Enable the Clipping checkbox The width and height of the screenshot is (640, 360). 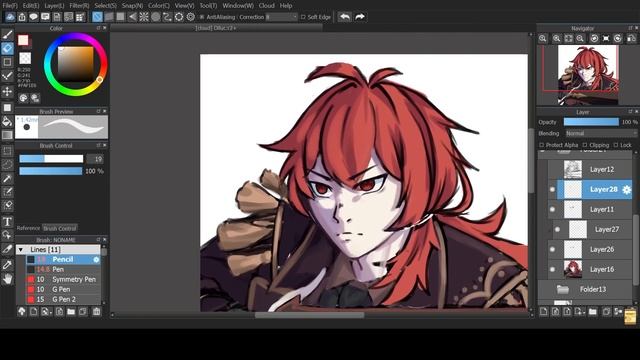[x=585, y=145]
